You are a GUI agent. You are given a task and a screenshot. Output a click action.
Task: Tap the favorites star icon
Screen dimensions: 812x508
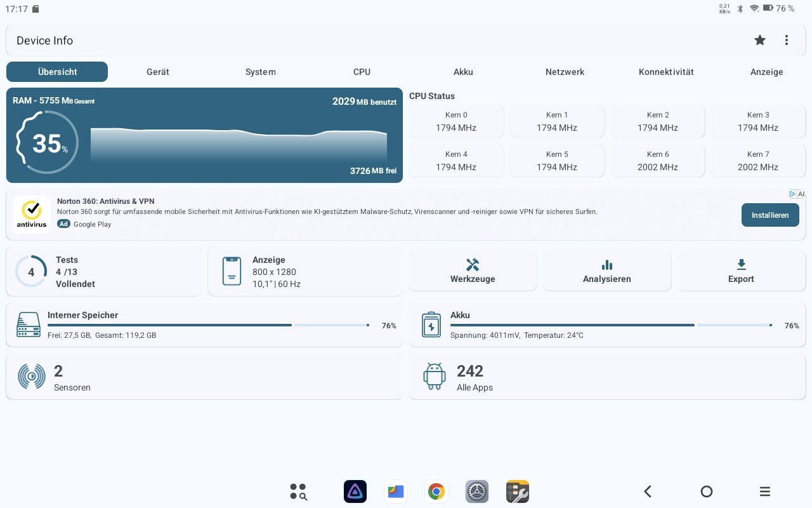point(760,40)
